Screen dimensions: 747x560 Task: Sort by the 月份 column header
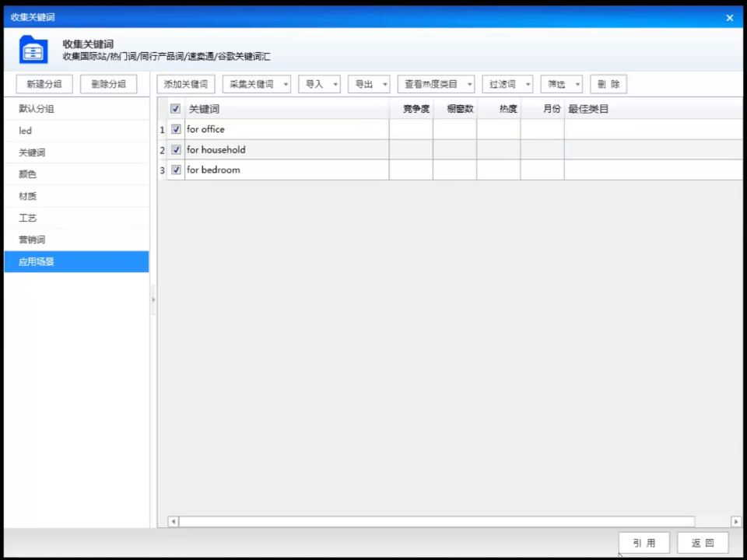542,109
